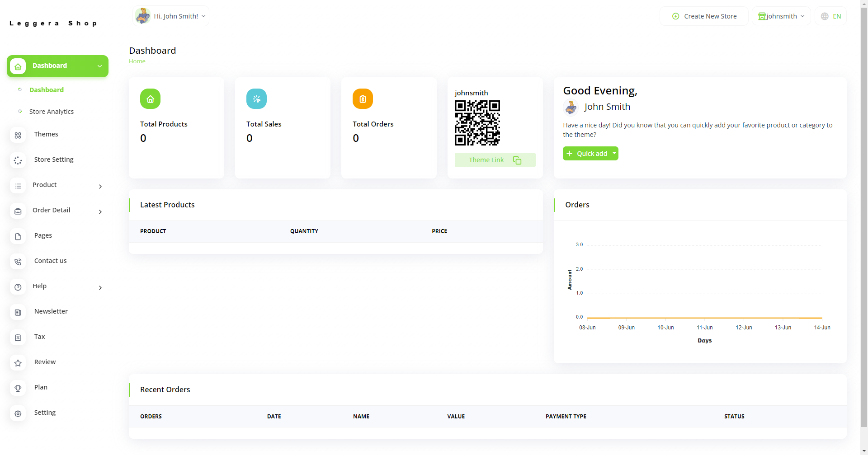Click the Create New Store button
The image size is (868, 455).
704,16
